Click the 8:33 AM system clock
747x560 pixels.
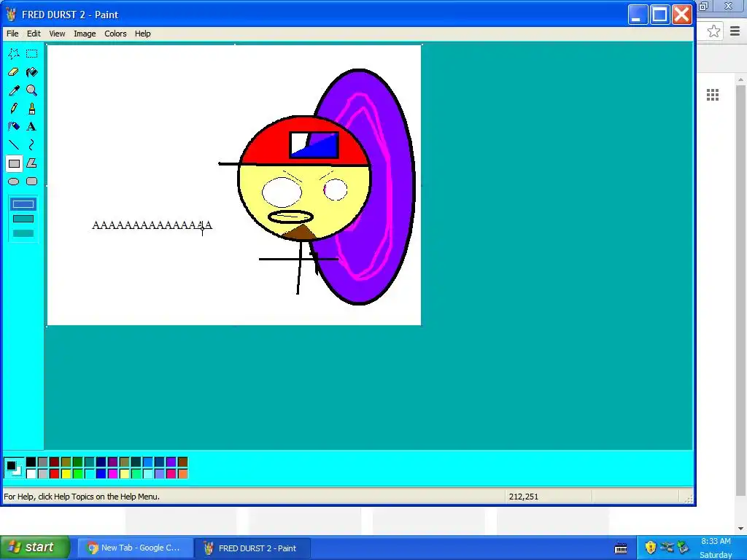pyautogui.click(x=716, y=542)
